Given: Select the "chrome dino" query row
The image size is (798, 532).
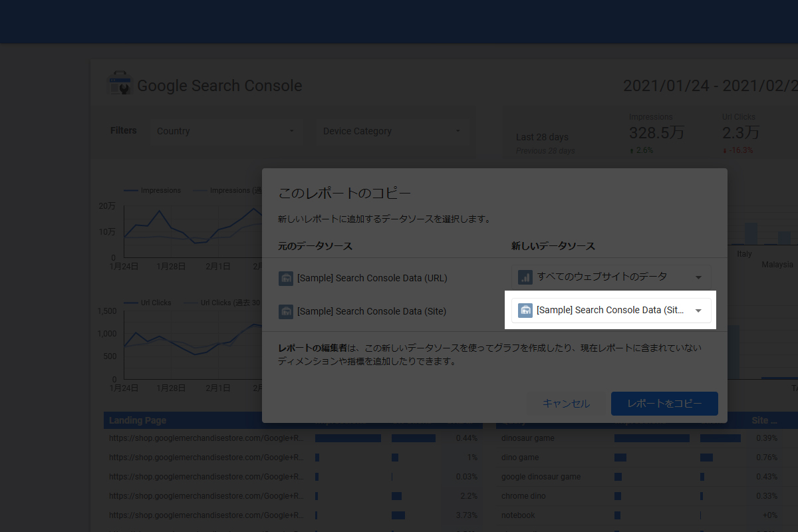Looking at the screenshot, I should [x=523, y=496].
